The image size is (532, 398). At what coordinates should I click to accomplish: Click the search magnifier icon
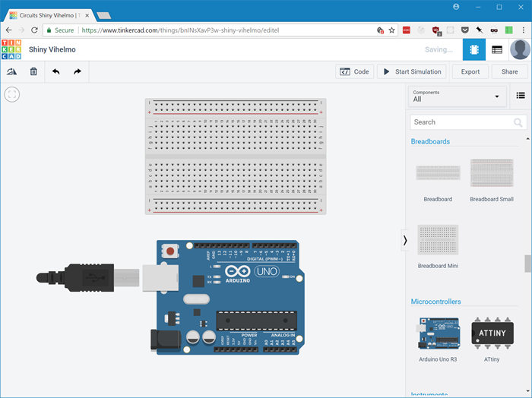518,122
